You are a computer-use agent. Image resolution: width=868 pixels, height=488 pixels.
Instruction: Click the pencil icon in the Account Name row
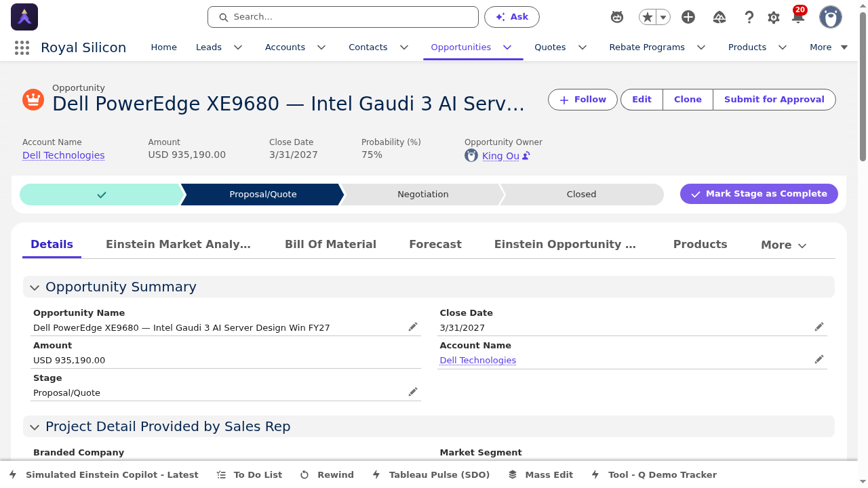[x=819, y=359]
